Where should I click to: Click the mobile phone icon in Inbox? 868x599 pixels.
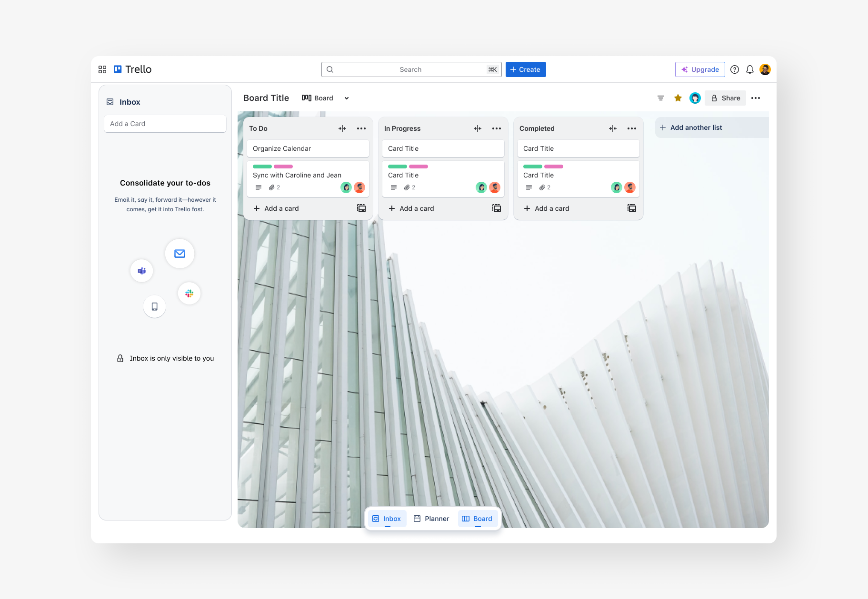[x=154, y=306]
